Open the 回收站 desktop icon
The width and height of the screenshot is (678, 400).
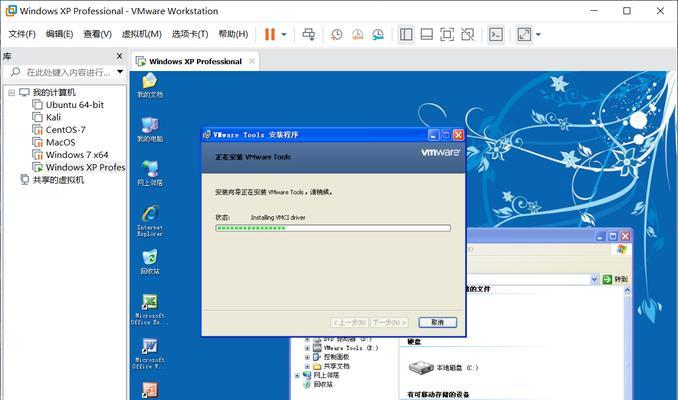coord(150,262)
